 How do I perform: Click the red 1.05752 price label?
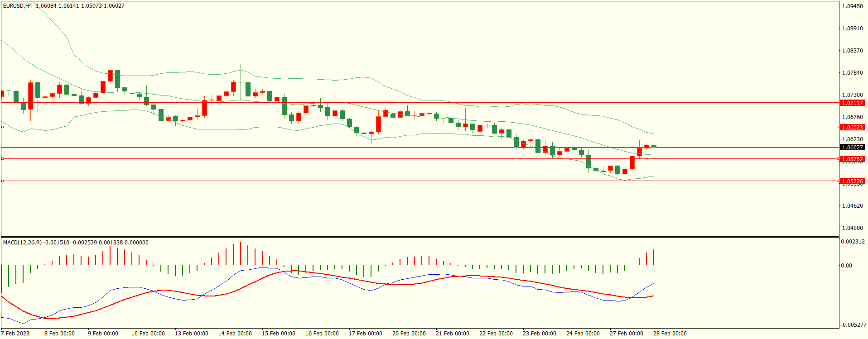click(852, 159)
